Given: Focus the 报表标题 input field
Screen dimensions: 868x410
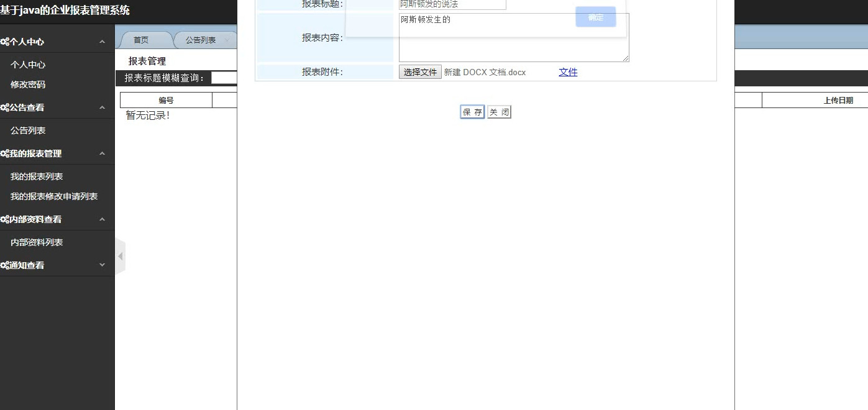Looking at the screenshot, I should (452, 4).
